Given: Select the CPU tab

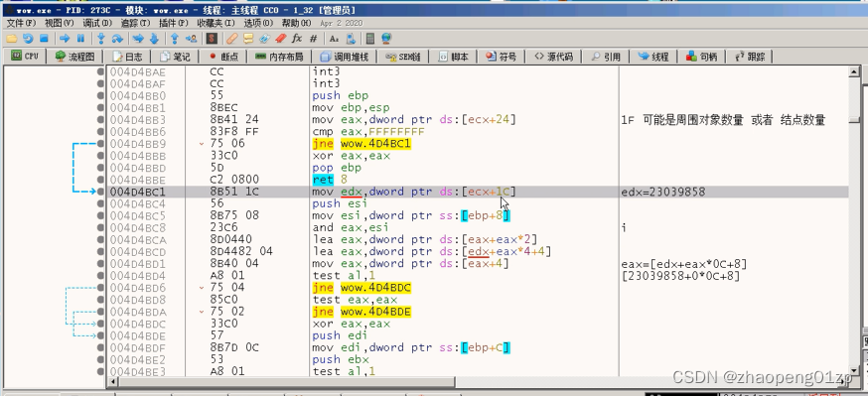Looking at the screenshot, I should click(x=25, y=56).
